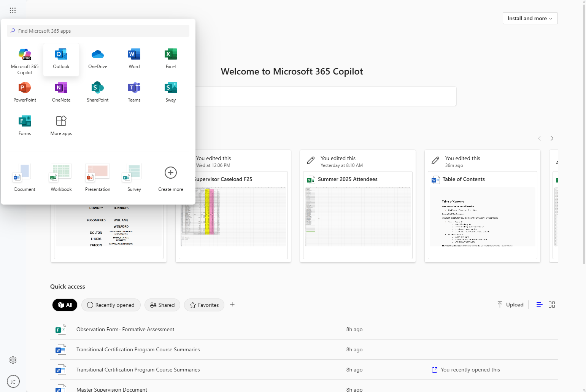Screen dimensions: 586x392
Task: Open Observation Form- Formative Assessment file
Action: tap(304, 329)
